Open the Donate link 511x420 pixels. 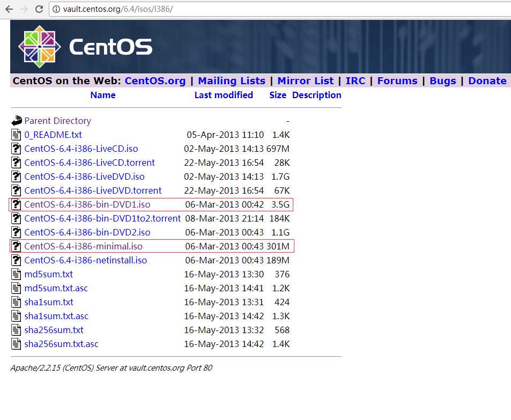pos(487,80)
